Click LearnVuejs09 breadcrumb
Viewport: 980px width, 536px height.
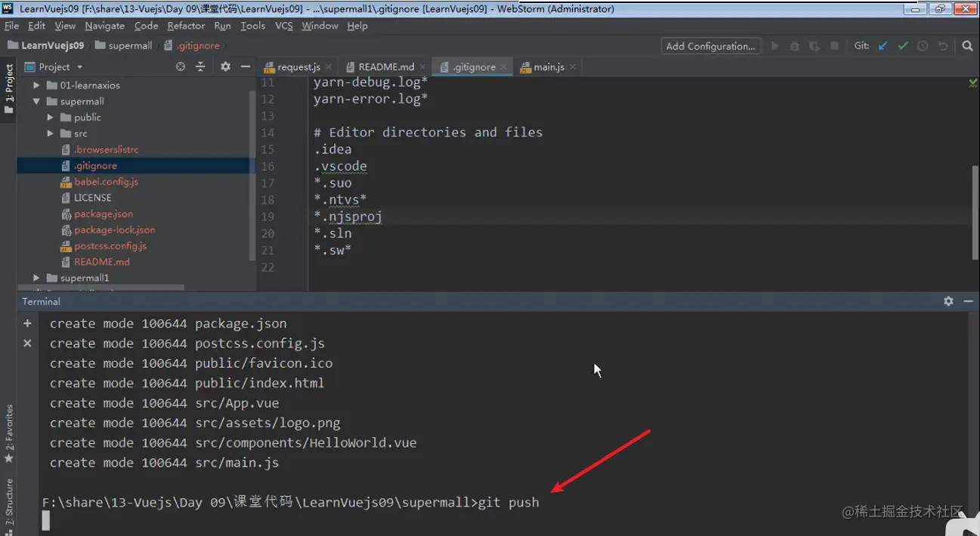point(45,45)
